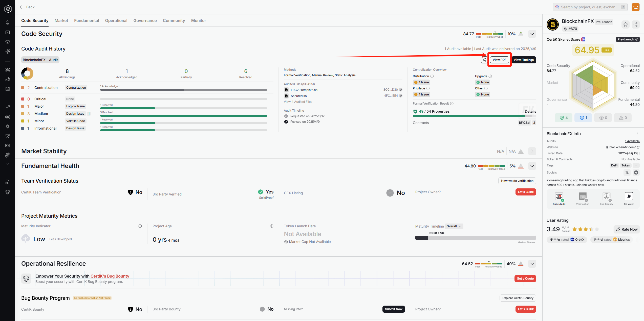The width and height of the screenshot is (644, 321).
Task: Expand the sidebar chevron for more items
Action: click(x=8, y=164)
